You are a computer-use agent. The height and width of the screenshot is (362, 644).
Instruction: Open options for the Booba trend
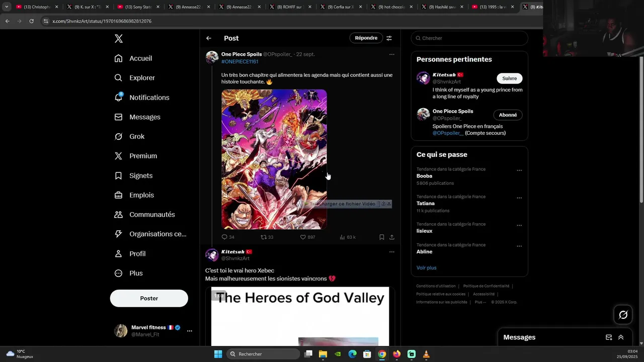tap(519, 170)
